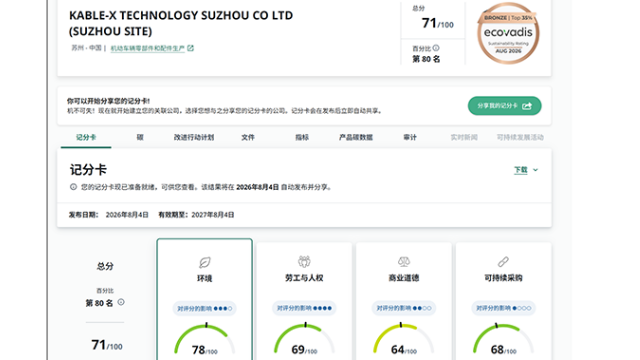
Task: Click the 发布日期 2026年8月4日 text
Action: tap(109, 215)
